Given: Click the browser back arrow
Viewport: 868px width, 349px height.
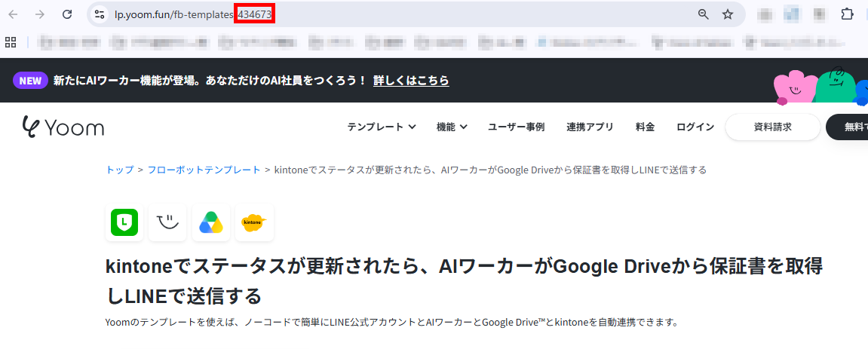Looking at the screenshot, I should click(x=13, y=14).
